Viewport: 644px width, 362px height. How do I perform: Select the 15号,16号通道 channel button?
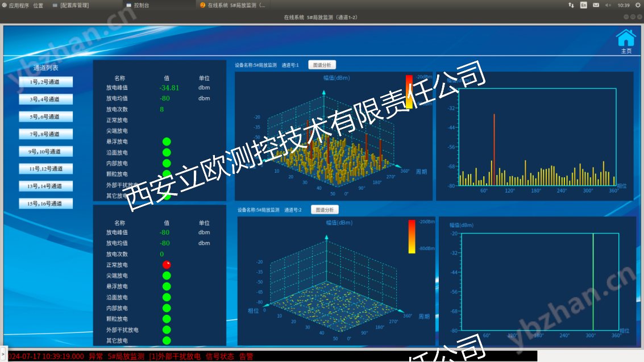pyautogui.click(x=46, y=203)
